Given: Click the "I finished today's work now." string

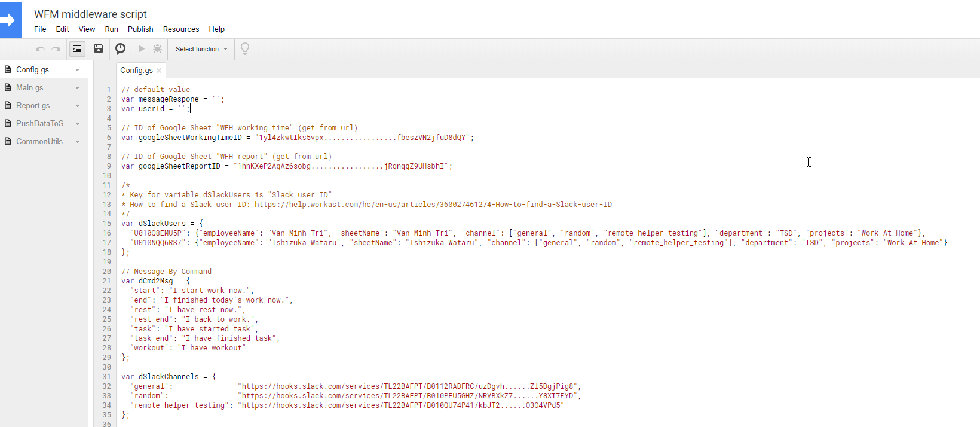Looking at the screenshot, I should point(225,300).
